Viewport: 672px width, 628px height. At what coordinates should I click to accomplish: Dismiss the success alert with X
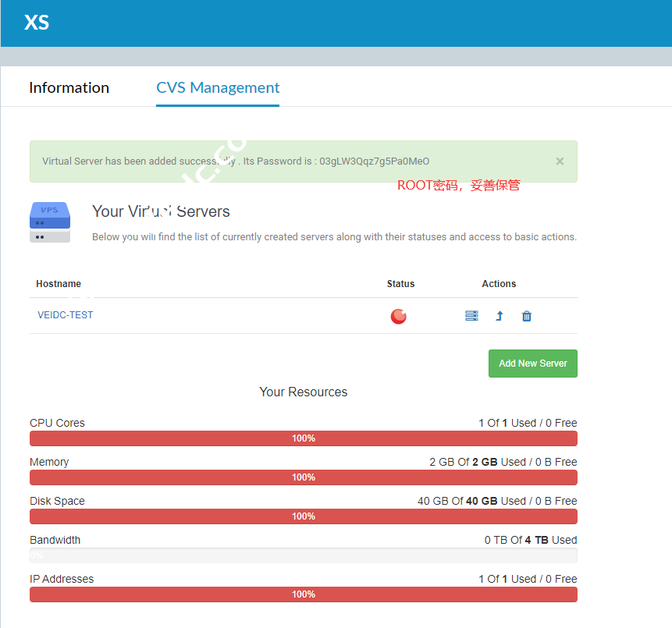click(560, 161)
